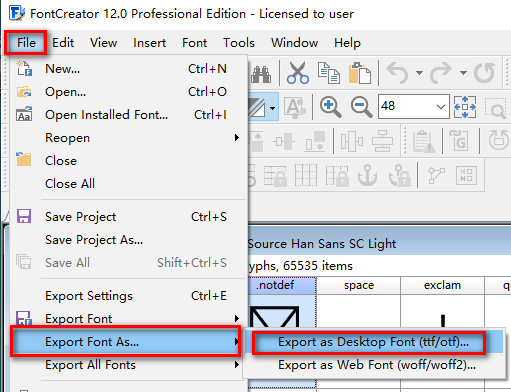Click the Copy icon in toolbar
This screenshot has height=392, width=511.
point(329,73)
